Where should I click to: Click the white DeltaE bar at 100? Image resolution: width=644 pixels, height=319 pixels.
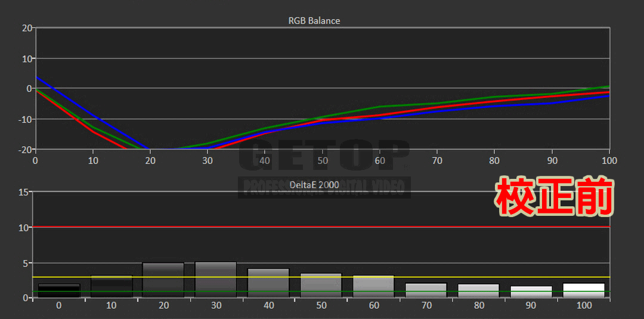click(x=583, y=290)
